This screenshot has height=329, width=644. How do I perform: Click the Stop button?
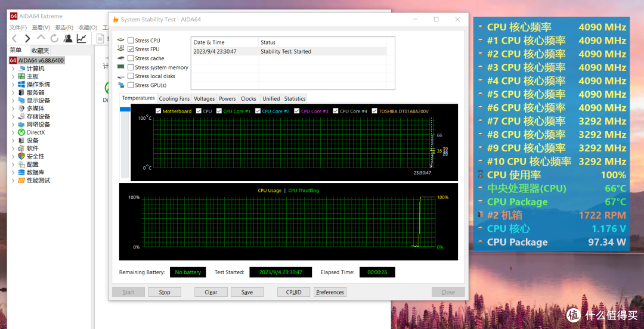coord(165,292)
